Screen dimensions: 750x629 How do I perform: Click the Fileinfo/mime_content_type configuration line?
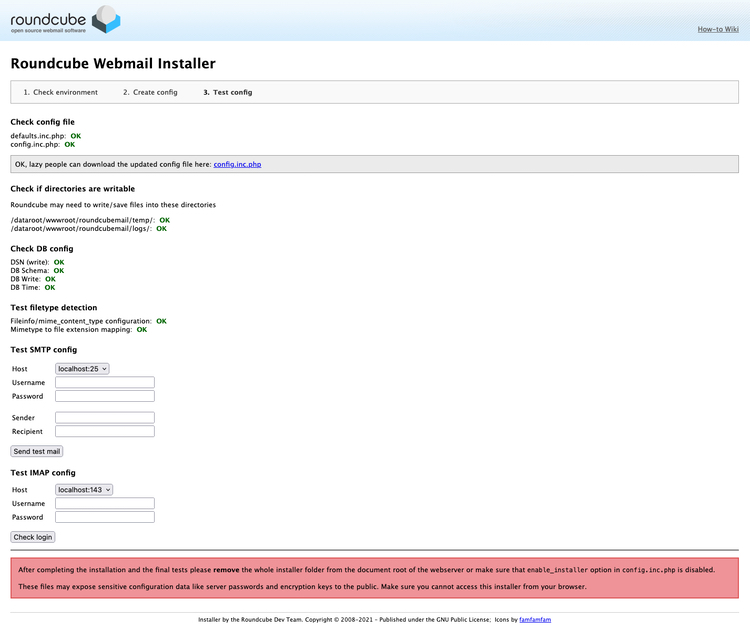pyautogui.click(x=88, y=321)
